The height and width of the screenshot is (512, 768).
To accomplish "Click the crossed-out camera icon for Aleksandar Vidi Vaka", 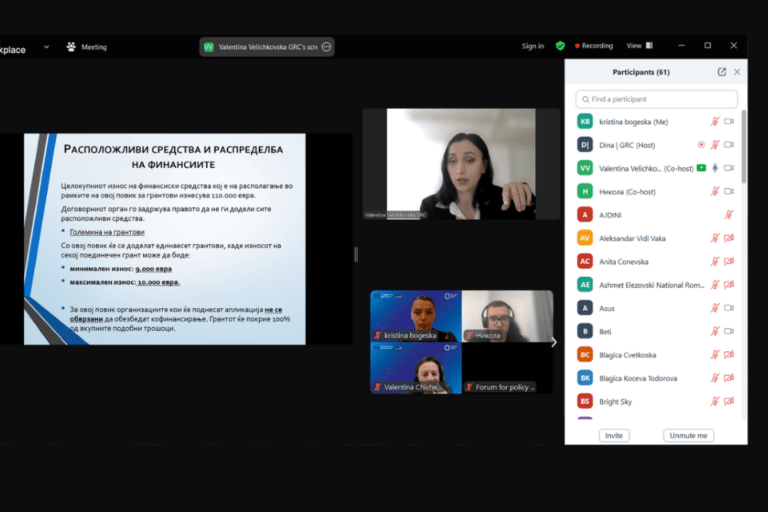I will pyautogui.click(x=729, y=238).
